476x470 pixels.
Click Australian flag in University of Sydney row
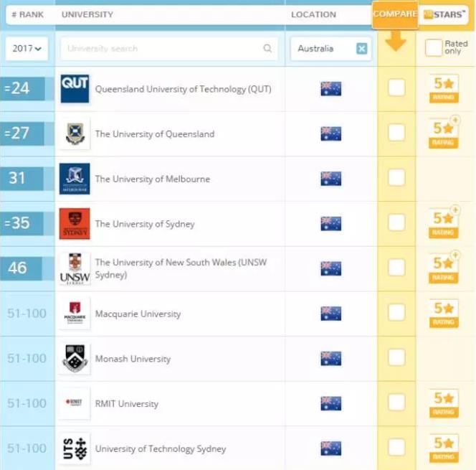point(331,224)
